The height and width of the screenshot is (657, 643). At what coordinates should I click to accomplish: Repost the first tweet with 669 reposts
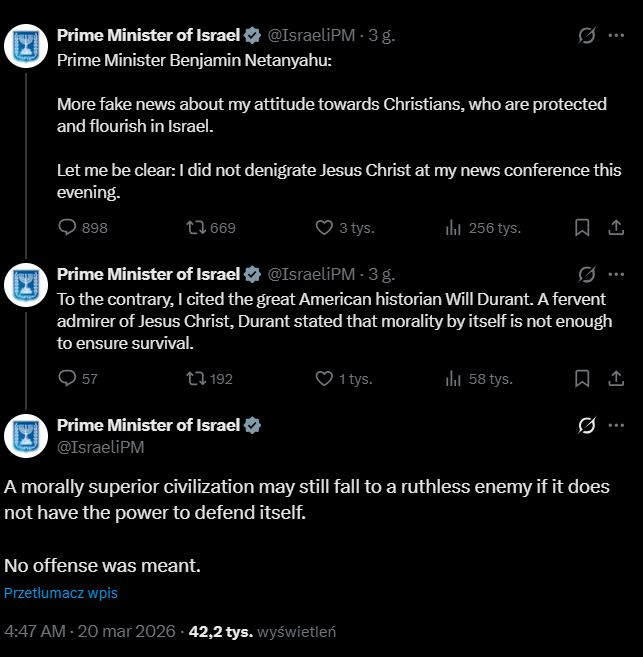(x=196, y=228)
